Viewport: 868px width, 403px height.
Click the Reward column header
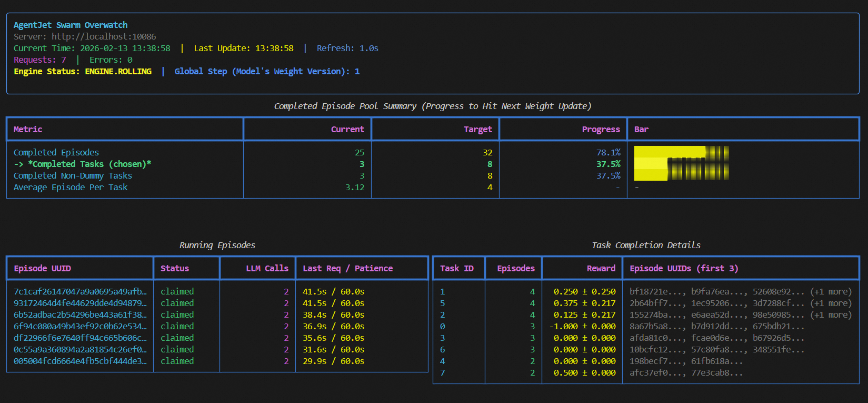601,269
